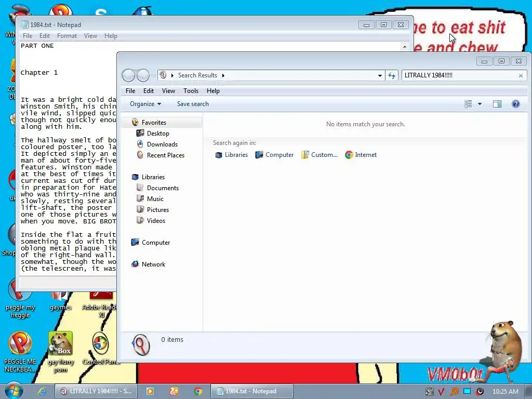Open the Notepad Edit menu

[x=45, y=36]
